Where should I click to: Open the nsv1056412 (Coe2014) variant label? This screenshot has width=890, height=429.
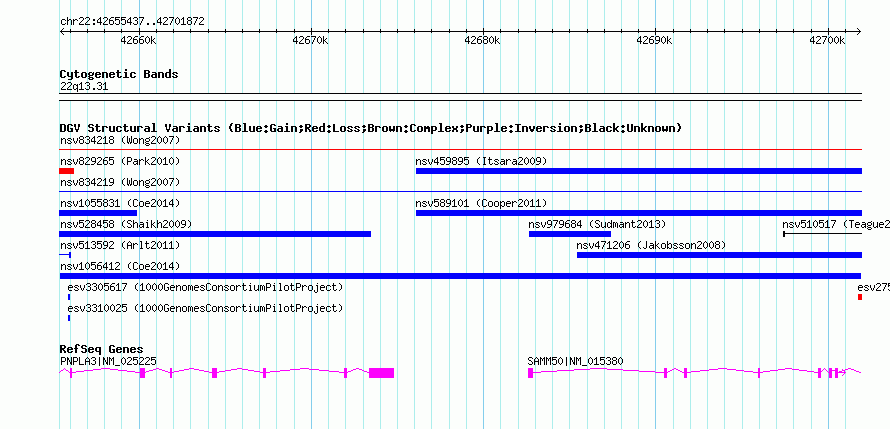(x=120, y=266)
